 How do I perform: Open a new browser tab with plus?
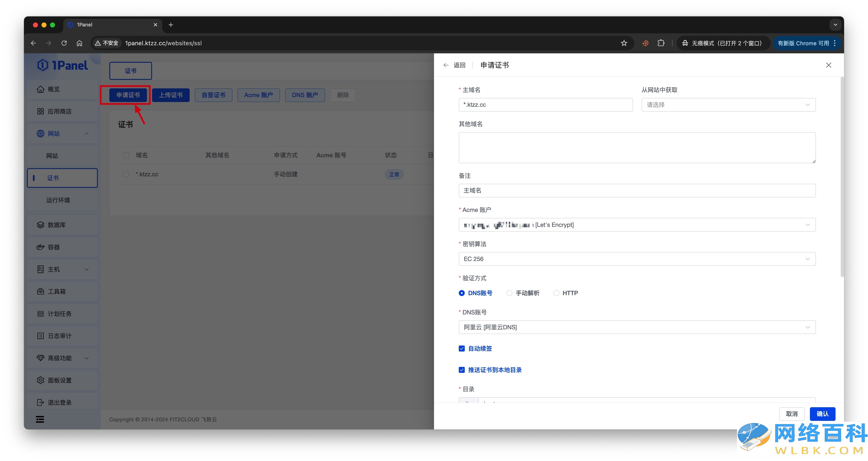[x=171, y=25]
